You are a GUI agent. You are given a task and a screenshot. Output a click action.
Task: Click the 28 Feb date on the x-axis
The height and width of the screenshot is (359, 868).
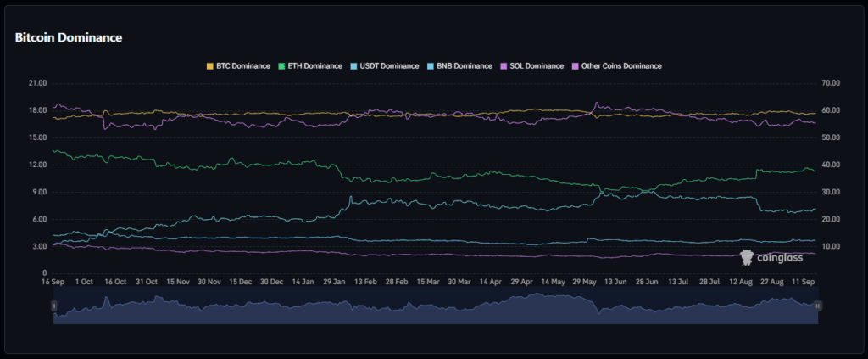click(398, 282)
